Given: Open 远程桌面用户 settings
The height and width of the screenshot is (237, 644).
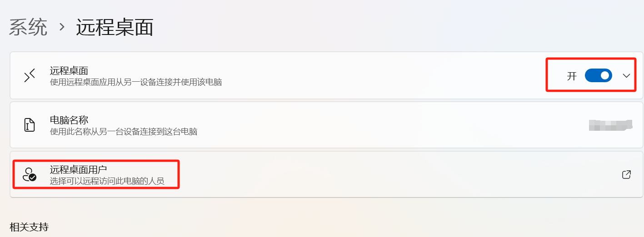Looking at the screenshot, I should tap(78, 170).
